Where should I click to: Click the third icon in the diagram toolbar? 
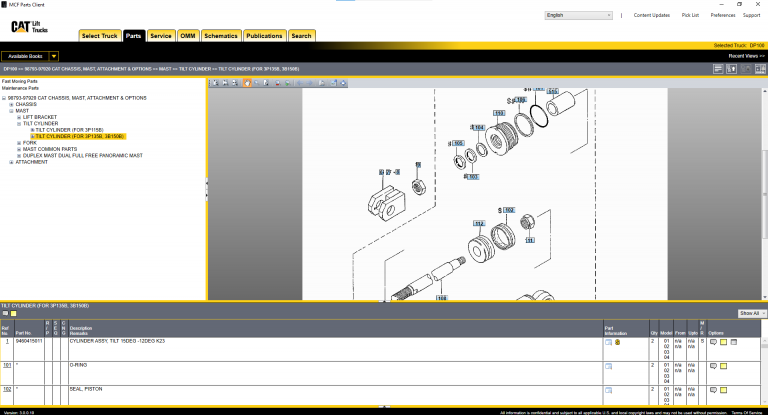[x=235, y=83]
